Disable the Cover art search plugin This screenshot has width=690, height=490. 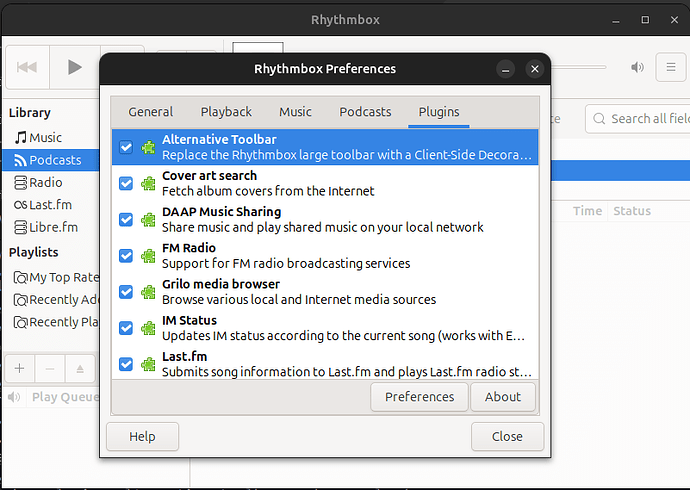coord(126,183)
